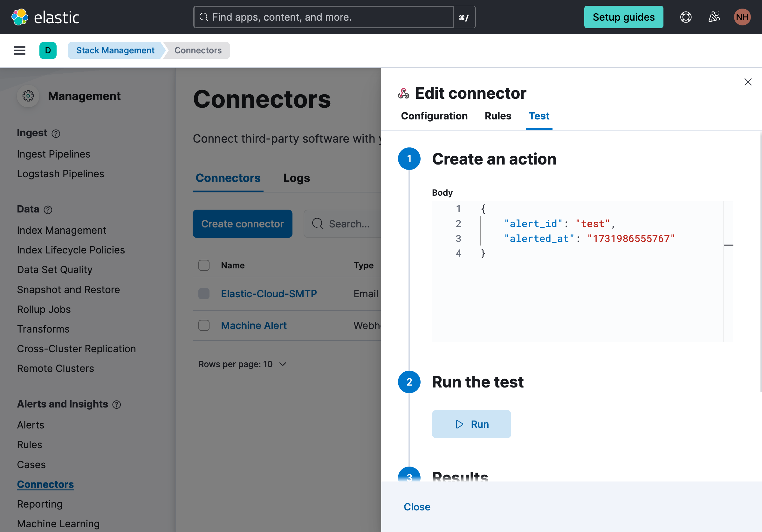Run the connector test
762x532 pixels.
tap(471, 424)
